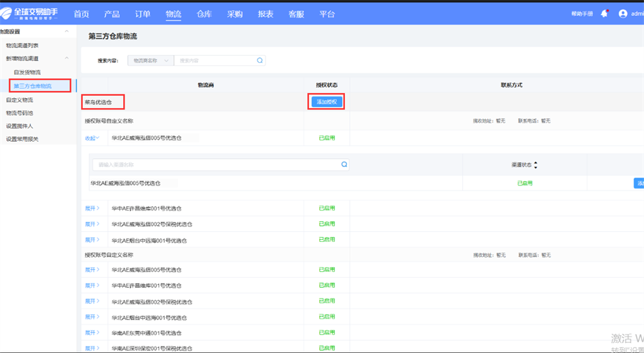Click the admin account name
Viewport: 644px width, 353px height.
click(x=638, y=14)
